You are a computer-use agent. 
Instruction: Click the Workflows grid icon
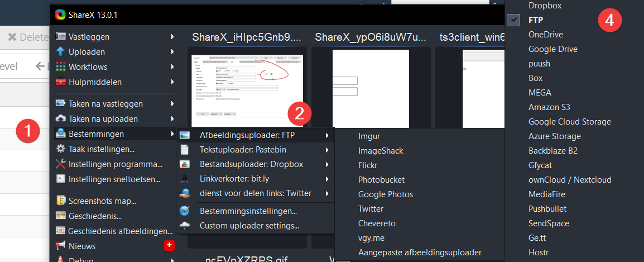tap(61, 67)
